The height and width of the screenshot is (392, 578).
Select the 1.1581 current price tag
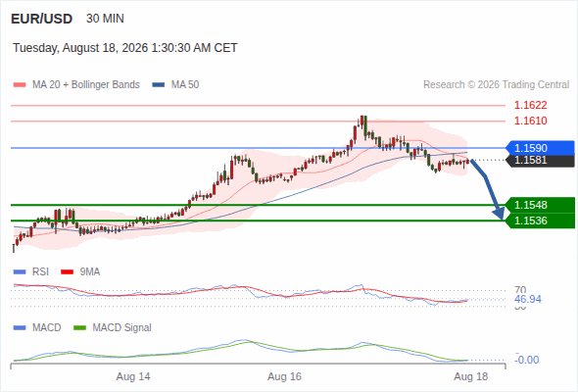pyautogui.click(x=540, y=161)
